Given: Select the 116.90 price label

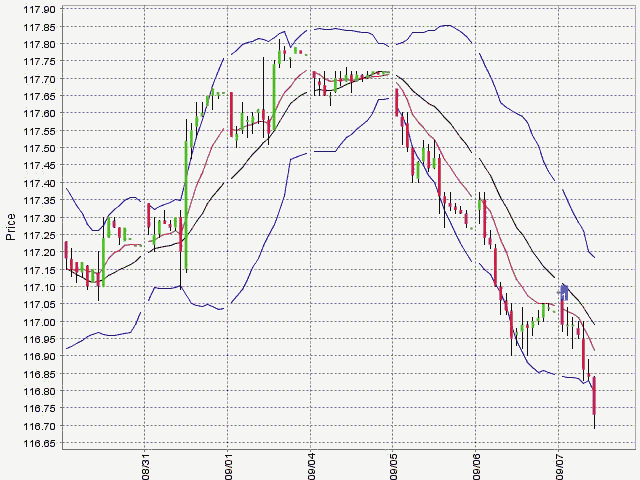Looking at the screenshot, I should tap(40, 356).
